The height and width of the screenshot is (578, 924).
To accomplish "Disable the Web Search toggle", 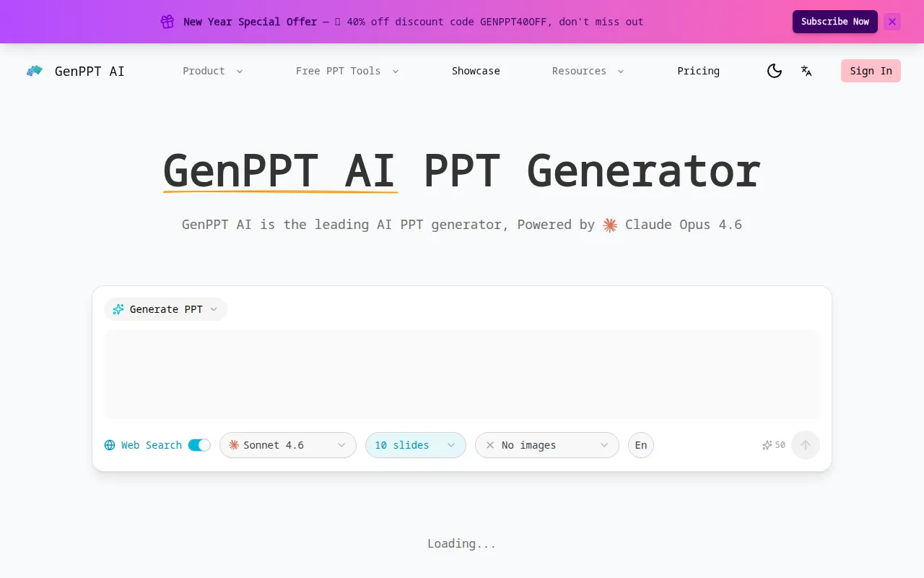I will pyautogui.click(x=200, y=445).
